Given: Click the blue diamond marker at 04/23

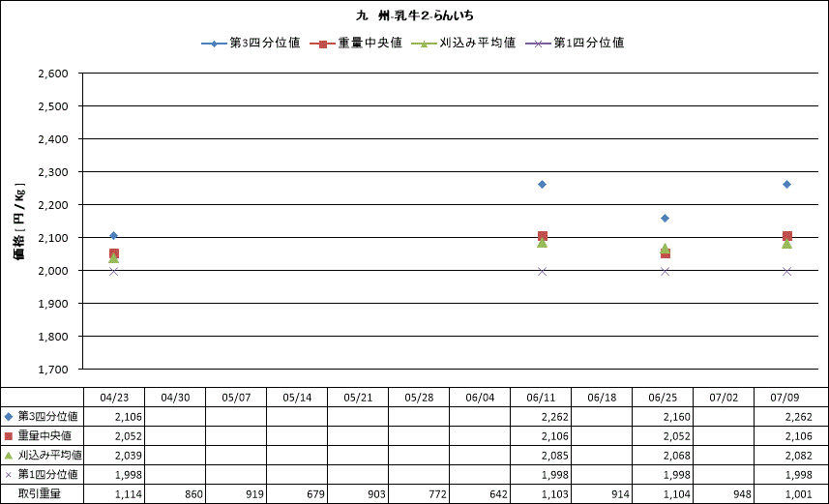Looking at the screenshot, I should [x=114, y=236].
